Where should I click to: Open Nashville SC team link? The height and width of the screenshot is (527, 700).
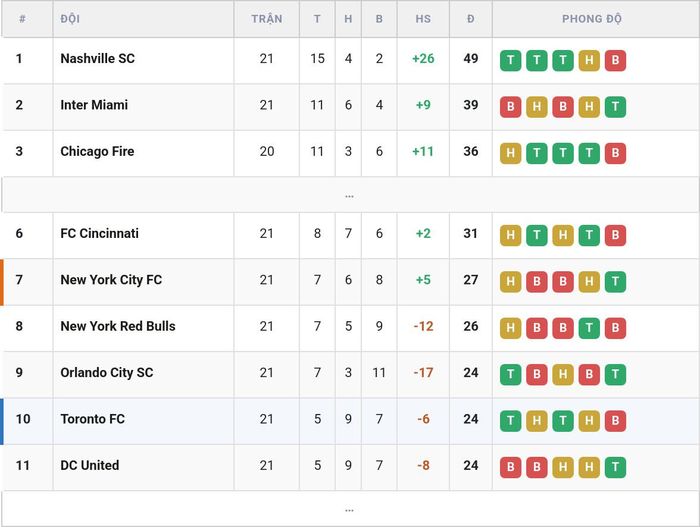97,59
